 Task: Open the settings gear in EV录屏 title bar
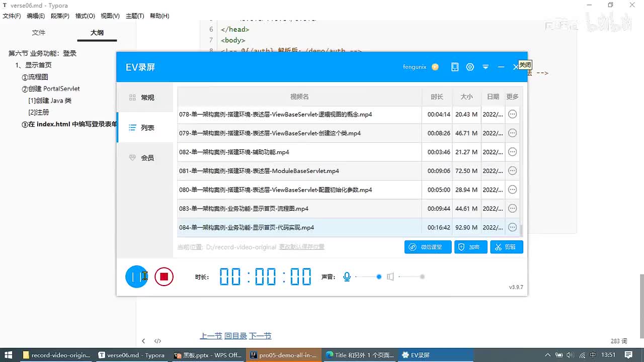tap(470, 67)
